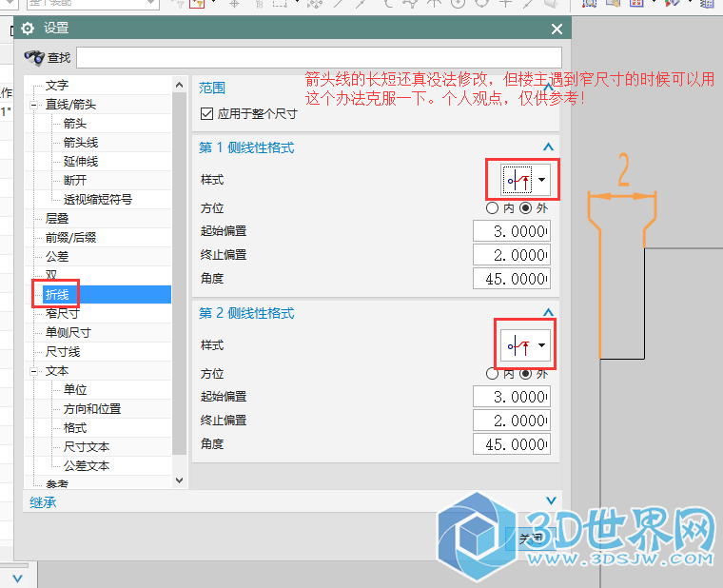723x588 pixels.
Task: Collapse the 直线/箭头 tree node
Action: tap(33, 106)
